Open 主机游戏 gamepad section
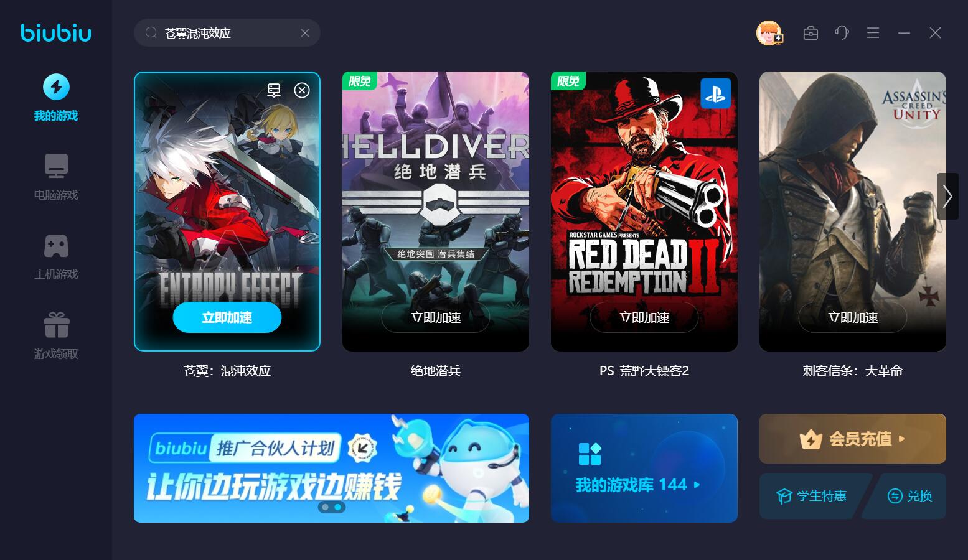The height and width of the screenshot is (560, 968). 56,257
